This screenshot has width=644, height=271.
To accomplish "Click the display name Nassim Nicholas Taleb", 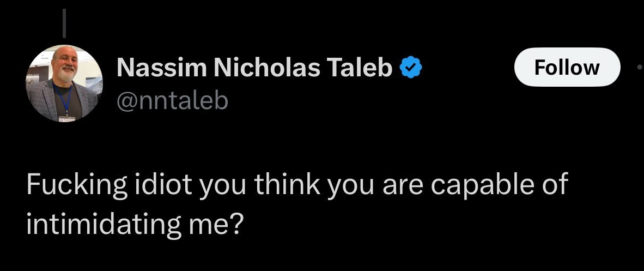I will (255, 68).
